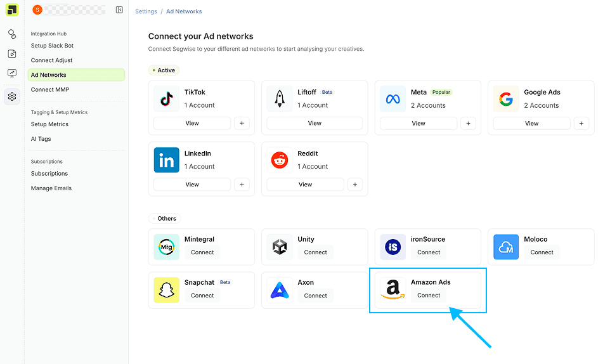The image size is (610, 364).
Task: Click the Liftoff Beta badge
Action: (x=327, y=92)
